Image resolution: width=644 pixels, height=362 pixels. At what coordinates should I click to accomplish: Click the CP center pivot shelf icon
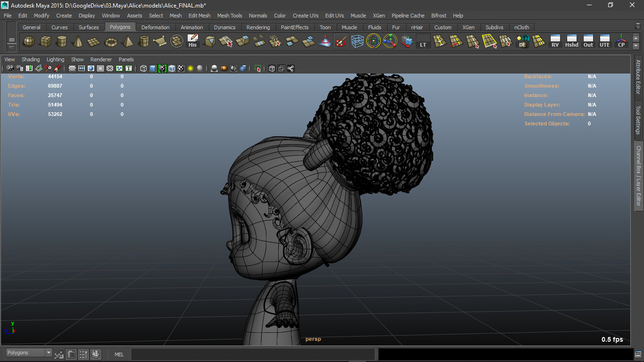[x=621, y=42]
